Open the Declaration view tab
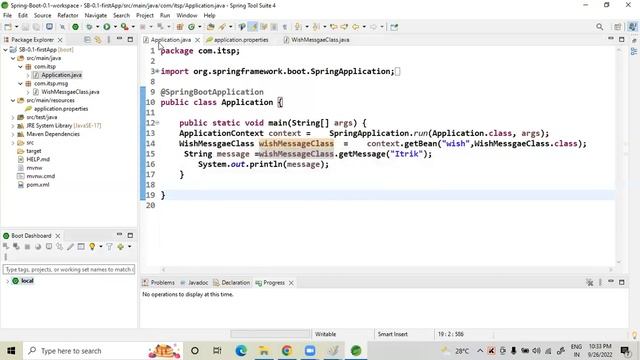This screenshot has height=360, width=640. point(231,282)
